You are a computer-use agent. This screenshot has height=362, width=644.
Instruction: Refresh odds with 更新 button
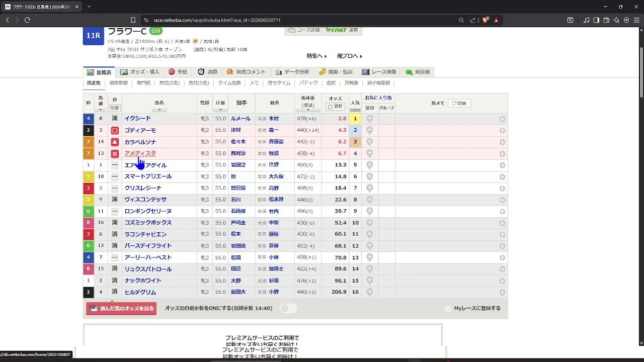[x=335, y=107]
